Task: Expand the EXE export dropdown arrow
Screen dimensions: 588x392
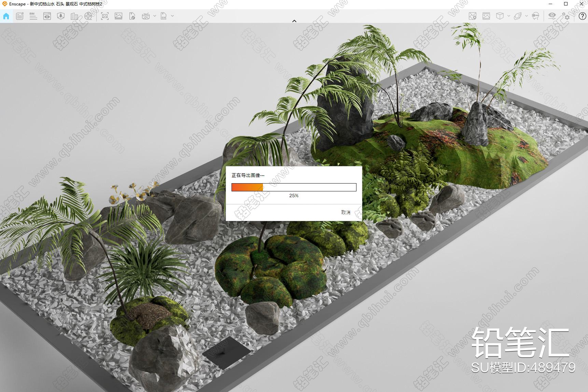Action: (x=172, y=16)
